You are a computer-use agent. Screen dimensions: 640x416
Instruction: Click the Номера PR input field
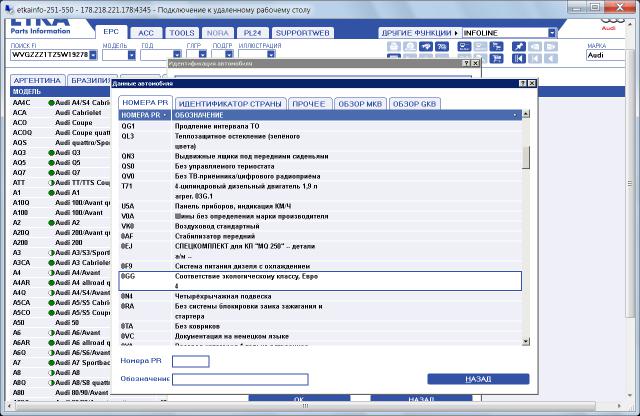pyautogui.click(x=191, y=361)
